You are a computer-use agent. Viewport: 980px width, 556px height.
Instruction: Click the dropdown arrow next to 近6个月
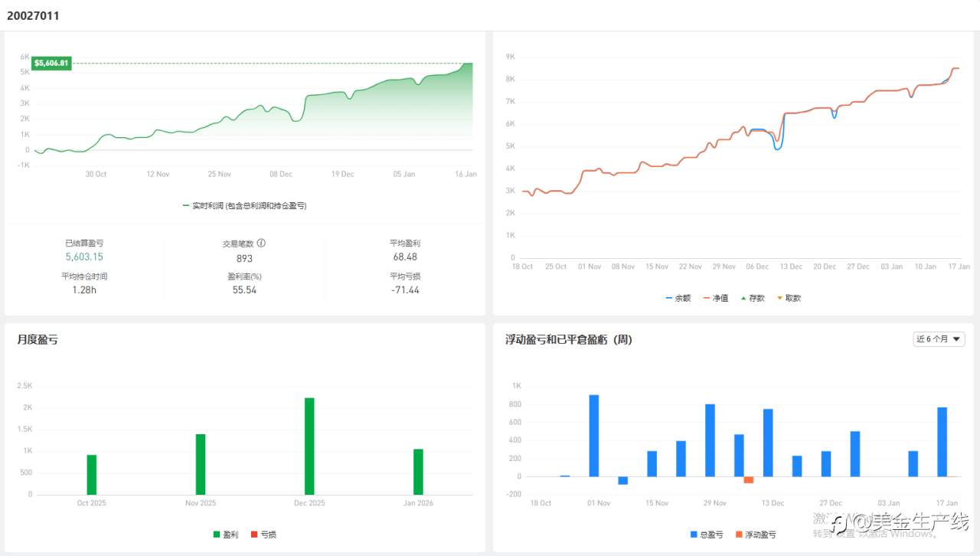pyautogui.click(x=957, y=339)
